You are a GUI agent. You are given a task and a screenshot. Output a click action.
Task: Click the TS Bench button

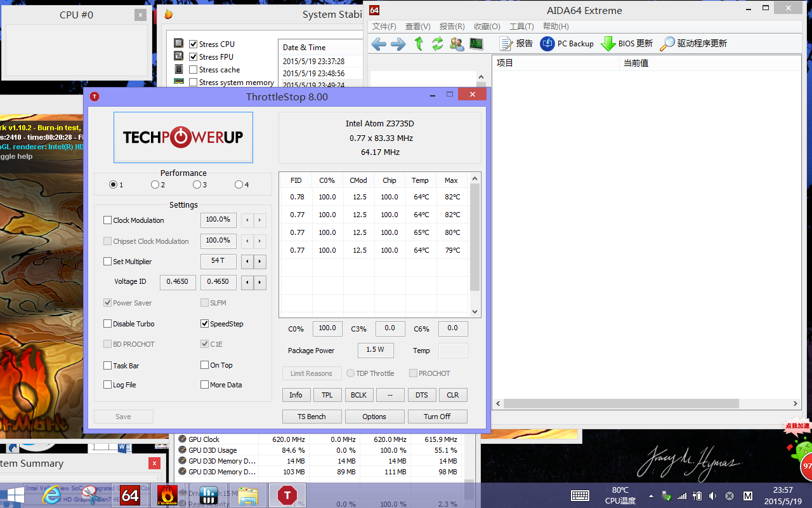pos(312,417)
